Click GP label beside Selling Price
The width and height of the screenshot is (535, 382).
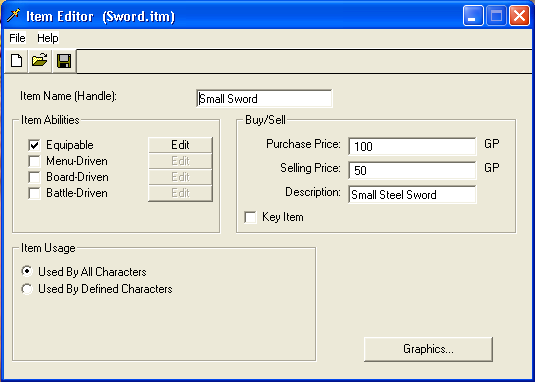click(x=492, y=167)
